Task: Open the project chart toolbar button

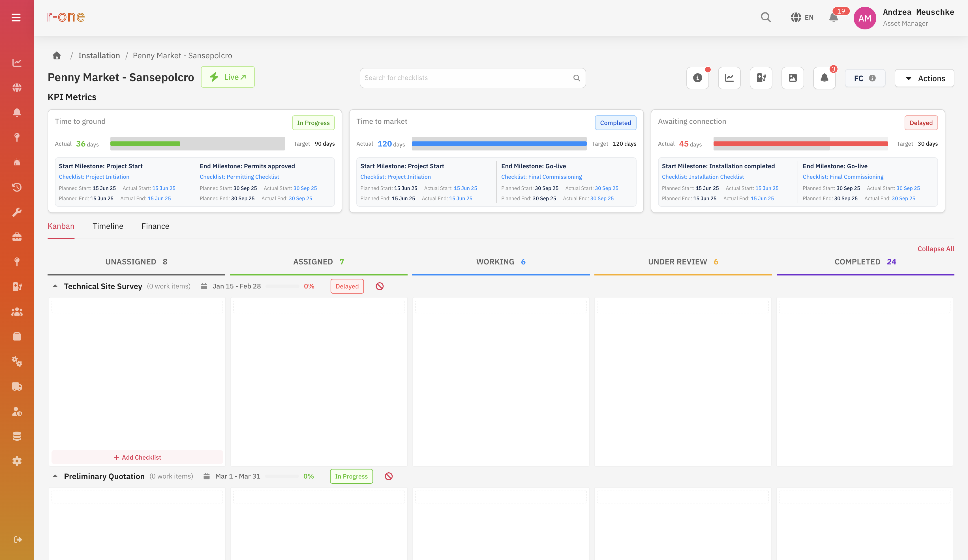Action: (729, 78)
